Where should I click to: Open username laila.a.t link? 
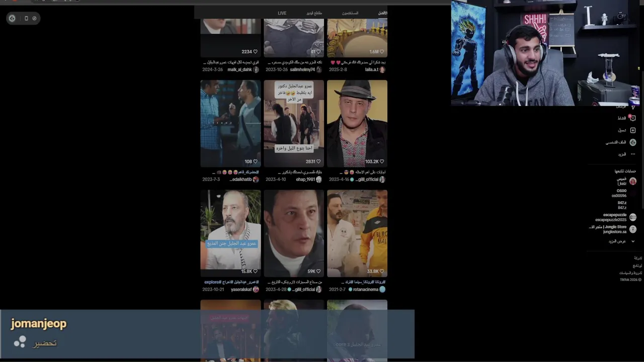coord(371,69)
